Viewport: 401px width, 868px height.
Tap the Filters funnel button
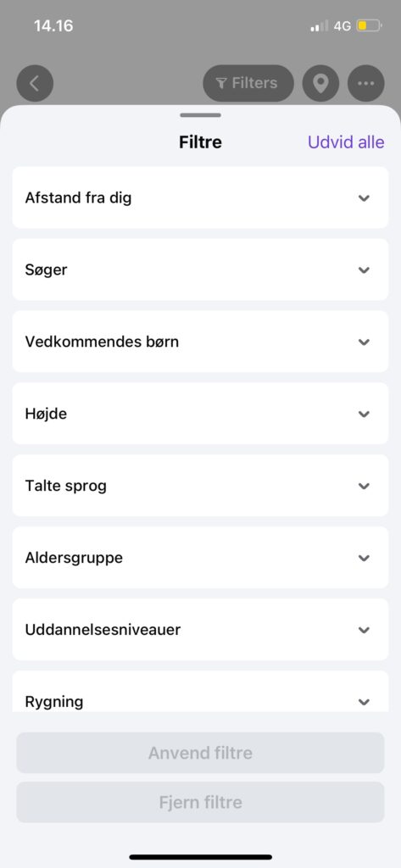pyautogui.click(x=248, y=83)
